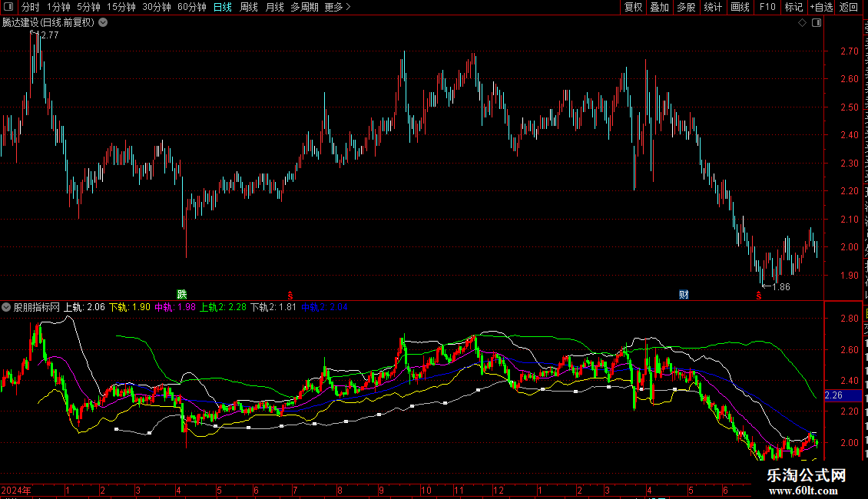Click the blue 财 event marker
The width and height of the screenshot is (868, 499).
[x=684, y=294]
